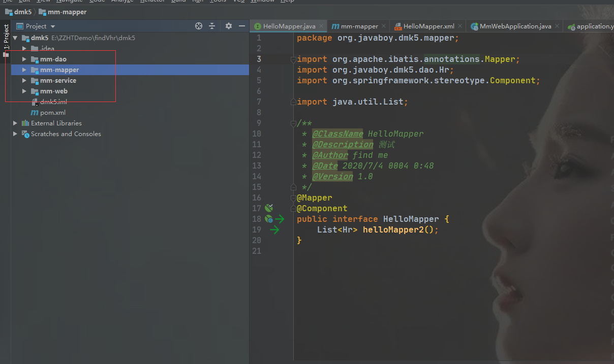The width and height of the screenshot is (614, 364).
Task: Click the Spring bean gutter icon on line 17
Action: pyautogui.click(x=269, y=208)
